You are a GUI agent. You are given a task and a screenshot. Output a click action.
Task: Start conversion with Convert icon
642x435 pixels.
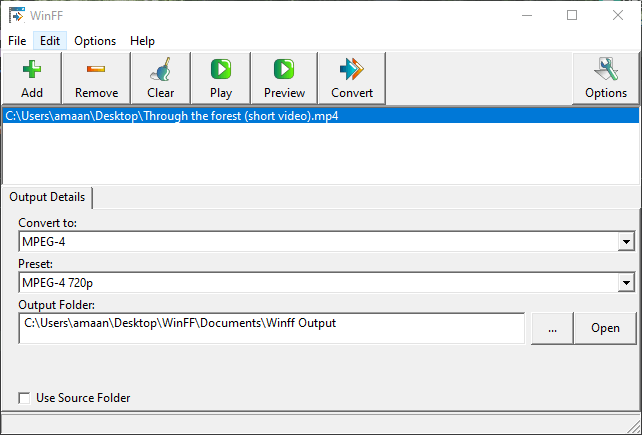tap(352, 78)
